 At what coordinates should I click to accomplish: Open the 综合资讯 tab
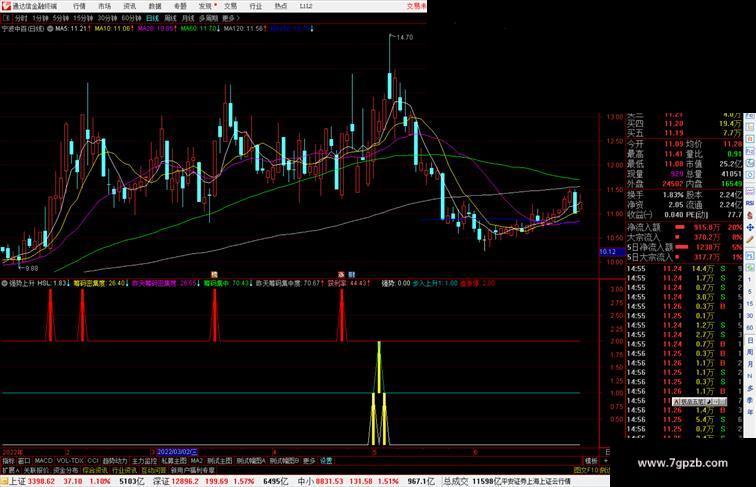95,470
